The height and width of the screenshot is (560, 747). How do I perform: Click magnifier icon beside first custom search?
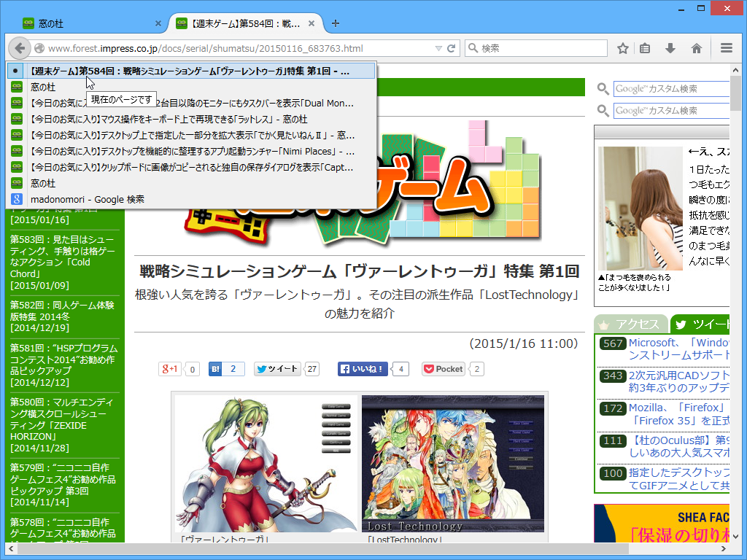click(x=603, y=88)
